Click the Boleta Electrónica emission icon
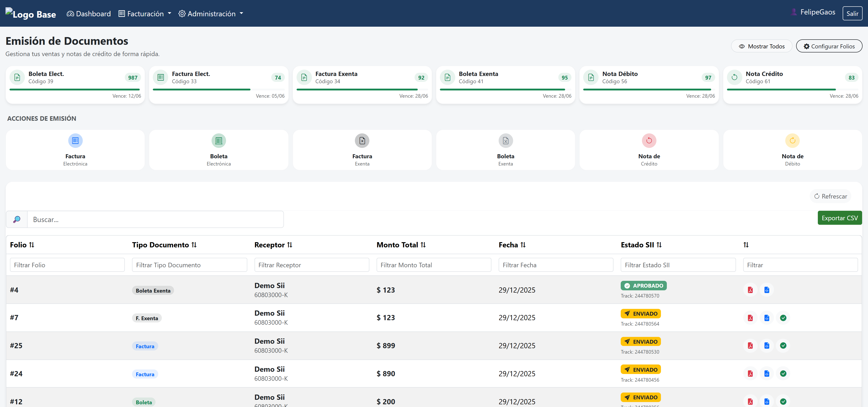Screen dimensions: 868x407 pos(219,140)
